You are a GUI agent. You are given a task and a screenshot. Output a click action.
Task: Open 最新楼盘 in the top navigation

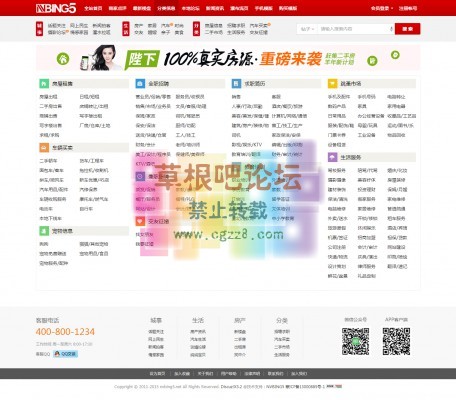(x=142, y=8)
